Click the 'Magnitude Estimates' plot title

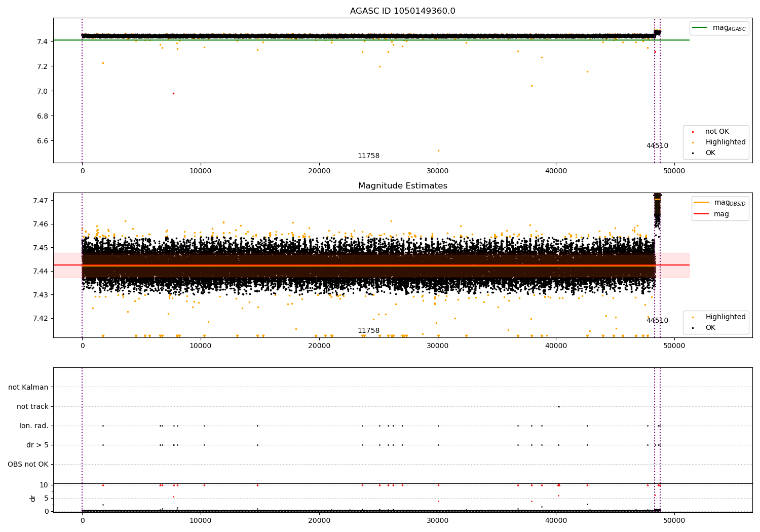coord(402,186)
